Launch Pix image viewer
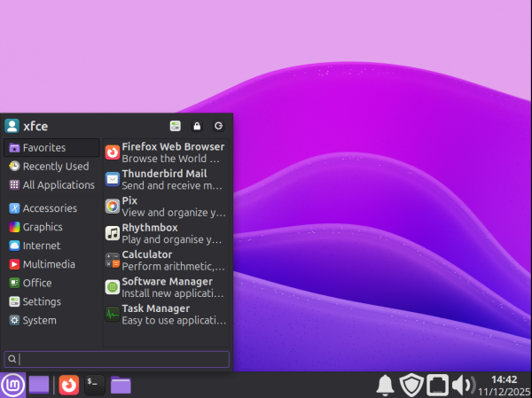Screen dimensions: 532x398 (x=166, y=207)
